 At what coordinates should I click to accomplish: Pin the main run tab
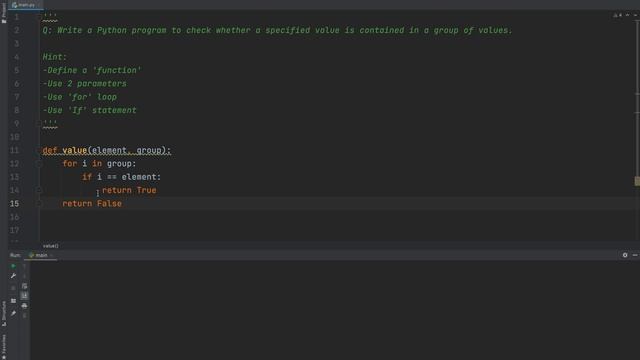pos(13,313)
